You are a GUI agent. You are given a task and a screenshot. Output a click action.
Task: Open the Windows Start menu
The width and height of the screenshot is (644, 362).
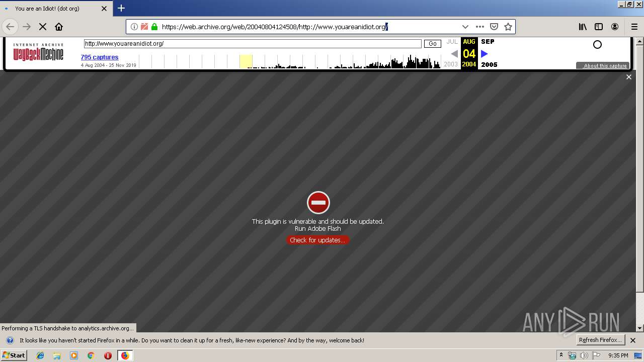pyautogui.click(x=14, y=355)
